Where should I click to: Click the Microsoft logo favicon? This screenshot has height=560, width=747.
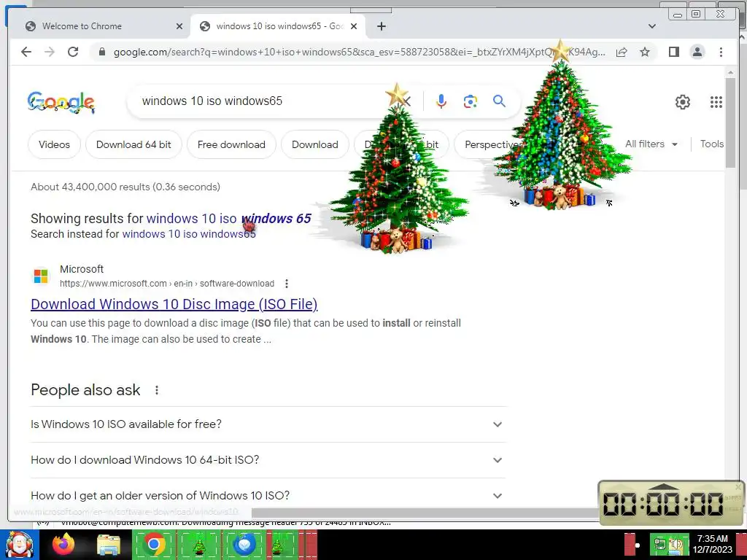(41, 276)
